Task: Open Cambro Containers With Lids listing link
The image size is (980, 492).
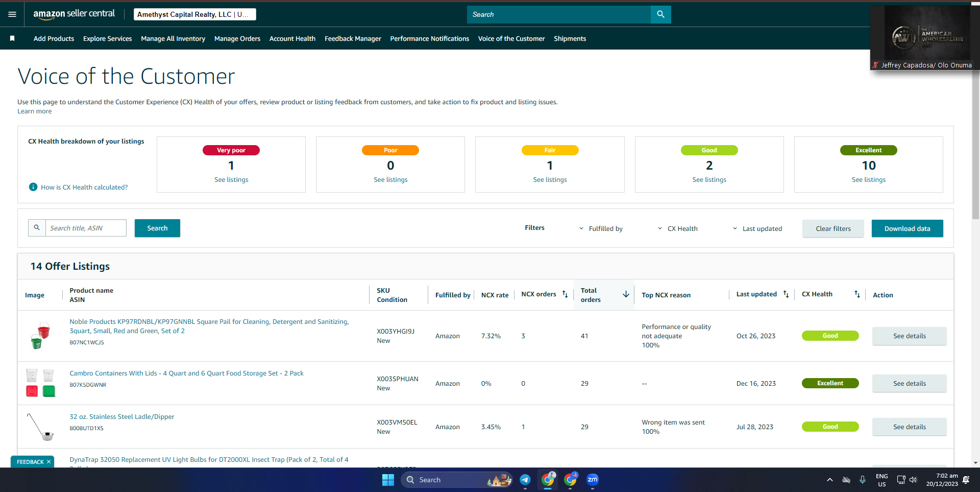Action: (186, 373)
